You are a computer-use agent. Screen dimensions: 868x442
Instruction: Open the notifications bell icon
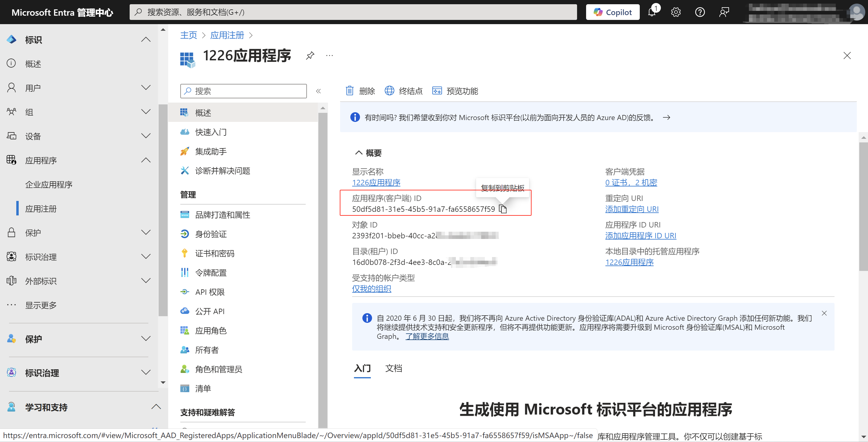click(652, 12)
